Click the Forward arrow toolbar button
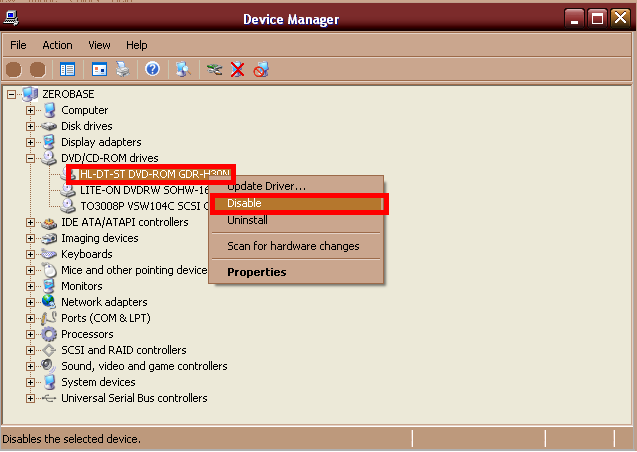 (38, 69)
